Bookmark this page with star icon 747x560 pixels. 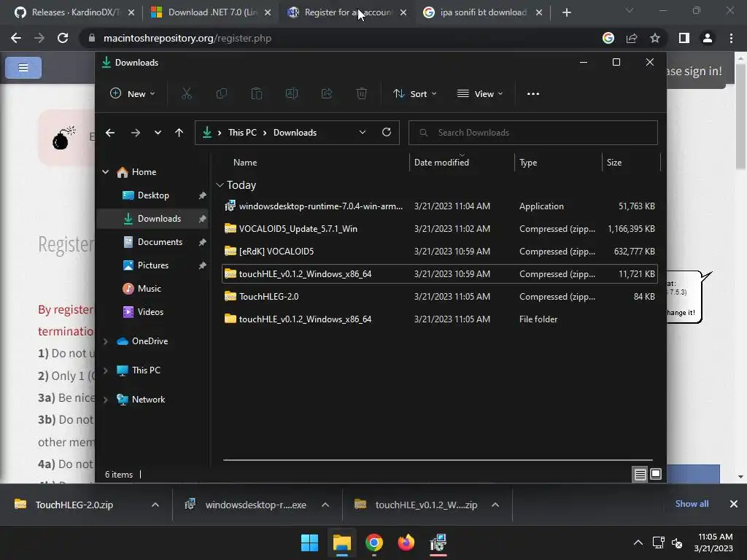pos(655,38)
